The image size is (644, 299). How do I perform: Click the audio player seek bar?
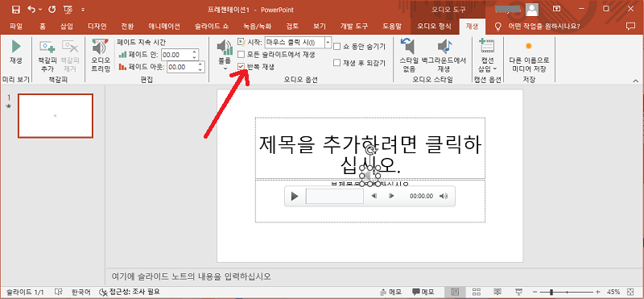coord(335,196)
